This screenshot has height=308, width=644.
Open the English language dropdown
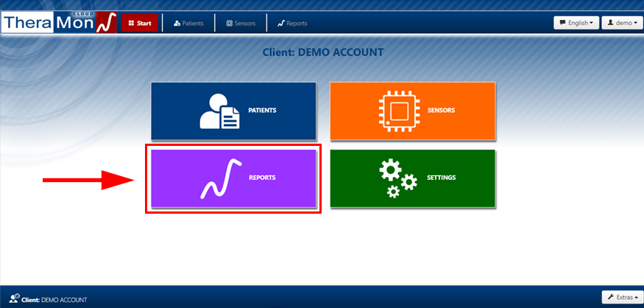tap(576, 23)
